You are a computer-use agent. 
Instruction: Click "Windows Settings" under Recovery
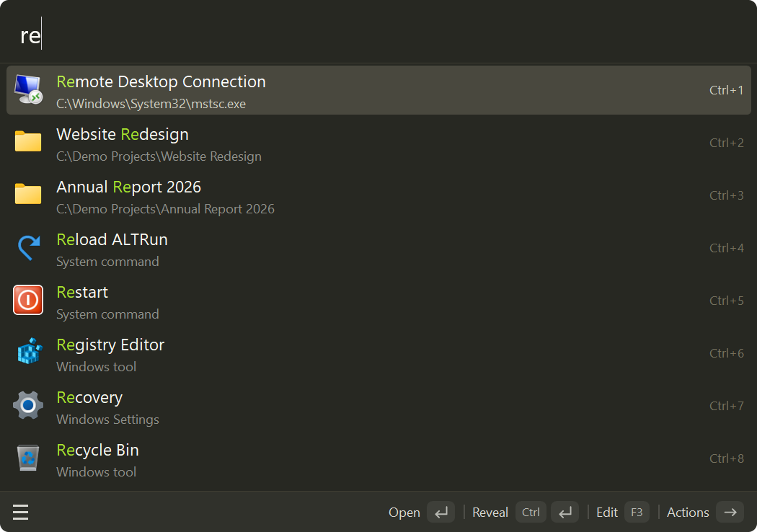[107, 420]
